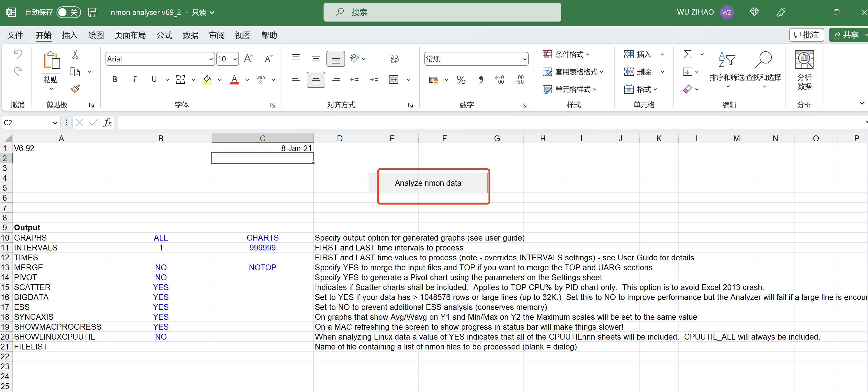Increase font size with larger A
This screenshot has width=868, height=392.
[248, 59]
